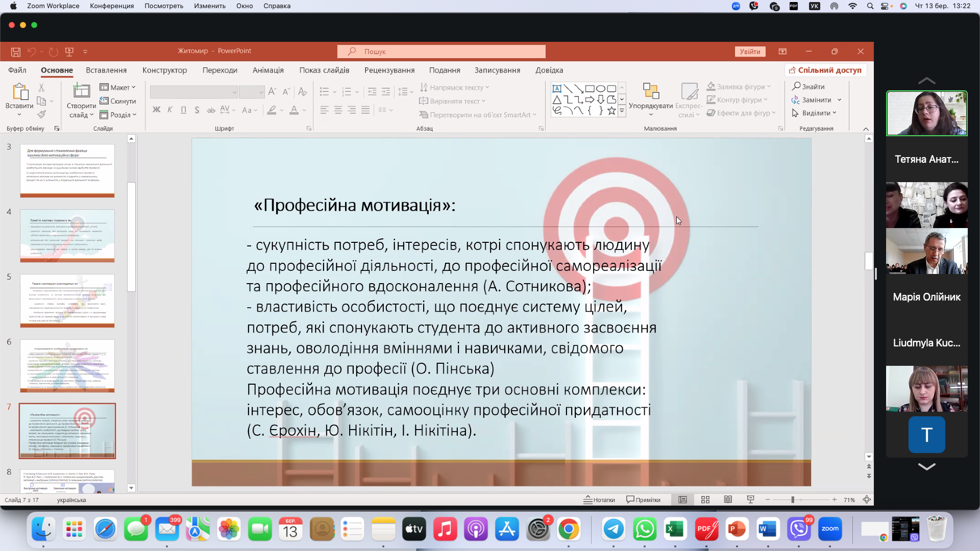Click the Спільний доступ share button

825,70
